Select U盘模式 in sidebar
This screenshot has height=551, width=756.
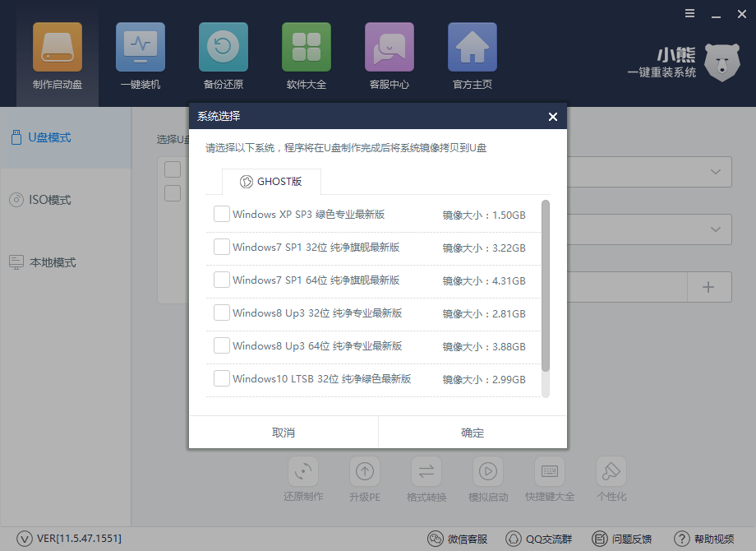pos(66,137)
